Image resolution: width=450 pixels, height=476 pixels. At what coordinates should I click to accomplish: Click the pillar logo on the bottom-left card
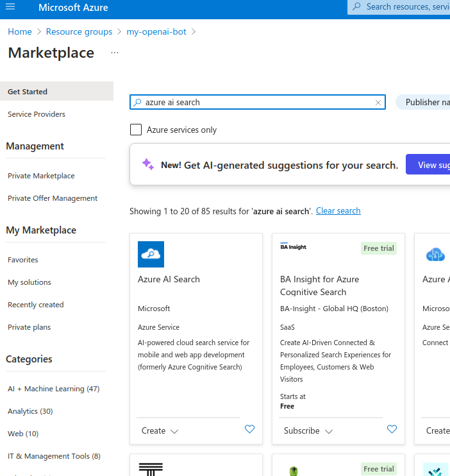pos(151,469)
